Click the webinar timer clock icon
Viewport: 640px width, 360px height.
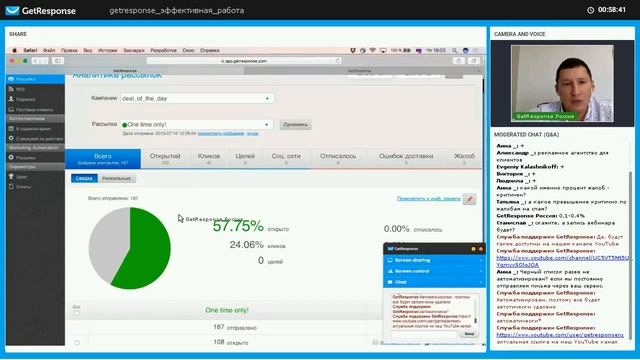click(x=590, y=10)
